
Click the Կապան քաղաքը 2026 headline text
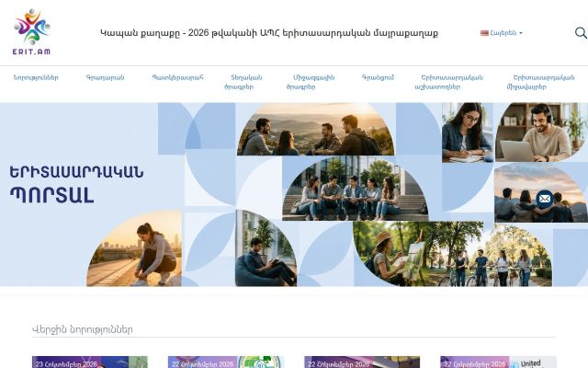pos(269,33)
